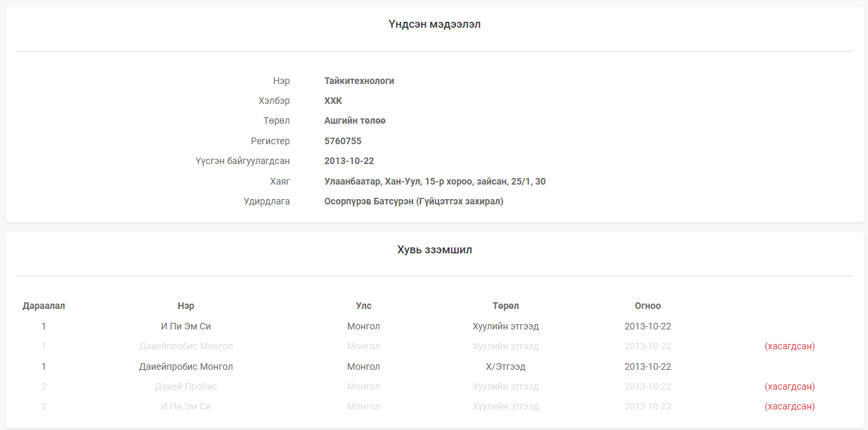This screenshot has height=430, width=868.
Task: Click the Улаанбаатар, Хан-Уул address value
Action: 434,181
